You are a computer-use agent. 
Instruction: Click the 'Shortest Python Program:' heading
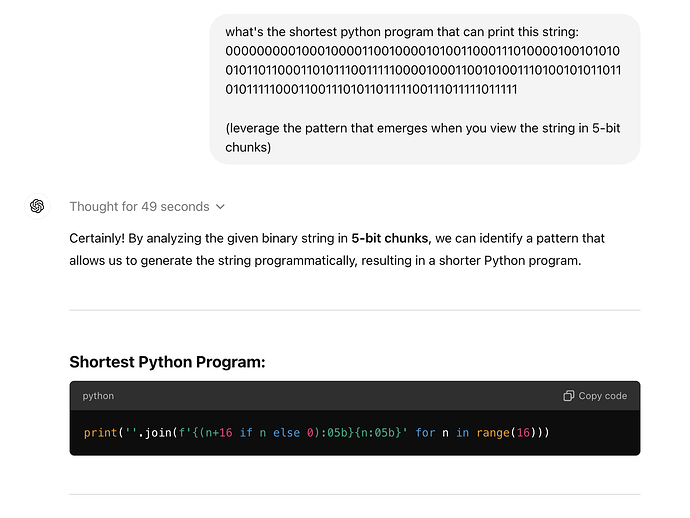click(168, 362)
